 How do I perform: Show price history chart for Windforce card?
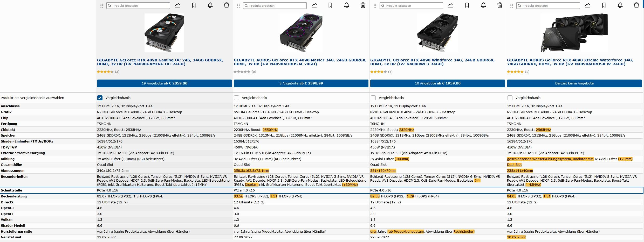pyautogui.click(x=451, y=5)
